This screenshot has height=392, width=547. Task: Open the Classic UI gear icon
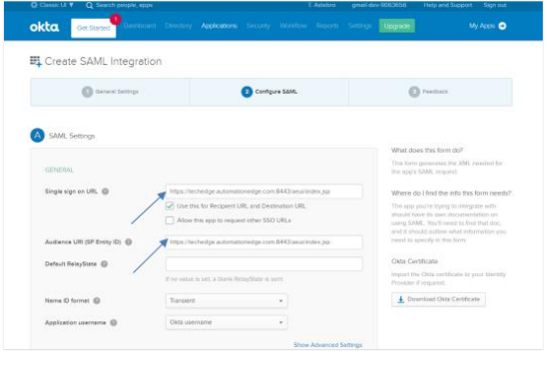(x=34, y=5)
